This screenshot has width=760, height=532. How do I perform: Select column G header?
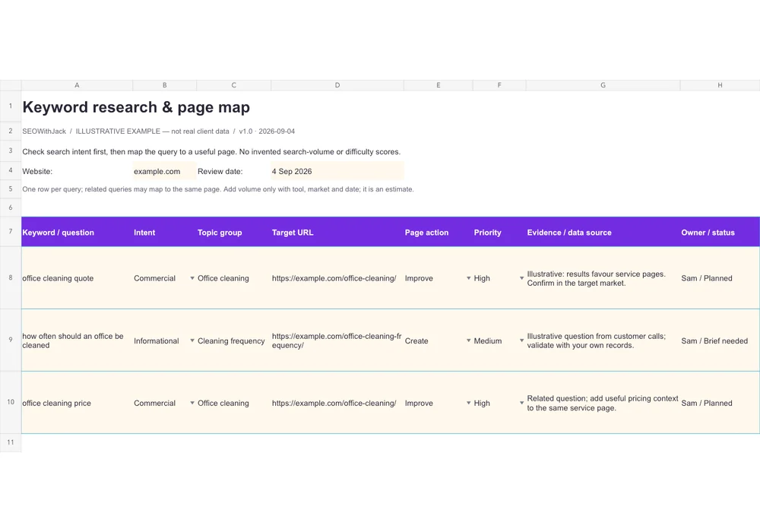(603, 85)
